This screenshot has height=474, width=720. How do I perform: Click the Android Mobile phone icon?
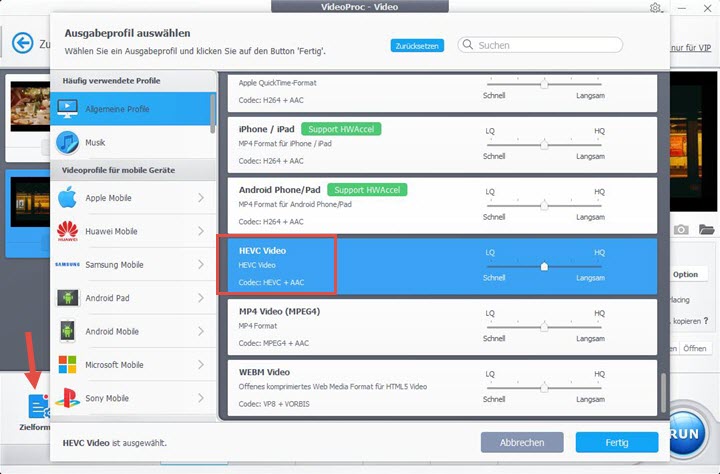pyautogui.click(x=68, y=331)
